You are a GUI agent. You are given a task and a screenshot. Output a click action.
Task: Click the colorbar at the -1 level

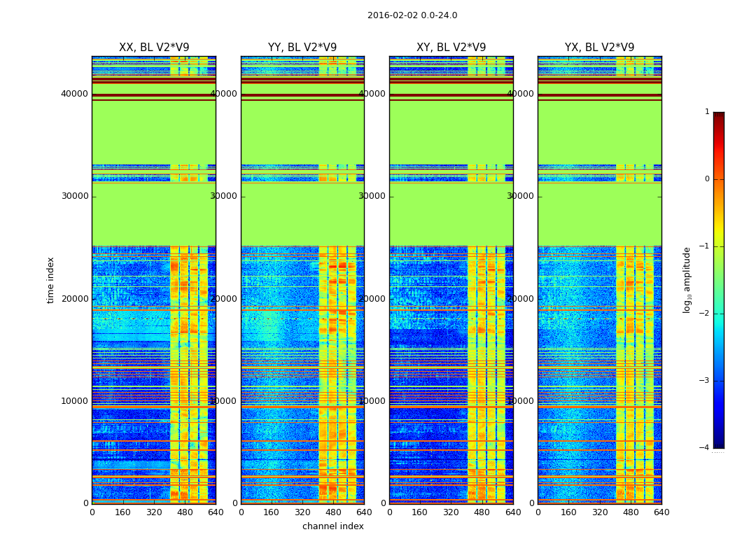point(719,246)
